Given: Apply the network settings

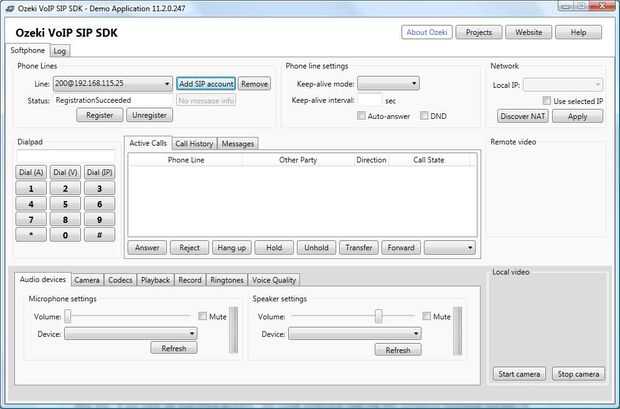Looking at the screenshot, I should point(578,116).
